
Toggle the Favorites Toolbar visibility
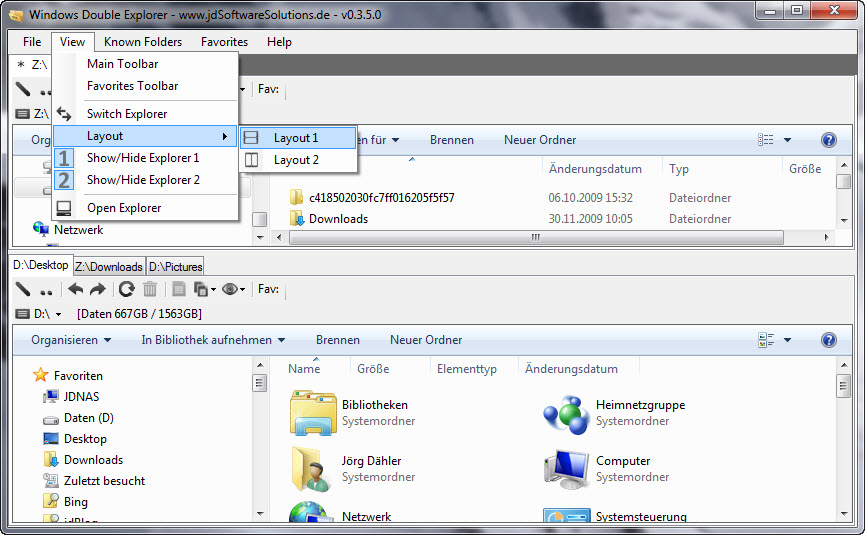click(132, 86)
